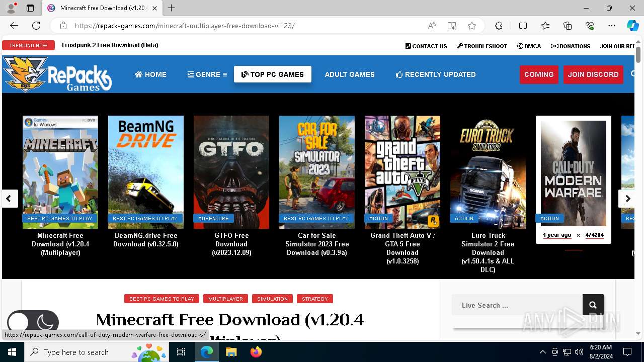Viewport: 644px width, 362px height.
Task: Open RECENTLY UPDATED menu item
Action: (x=436, y=74)
